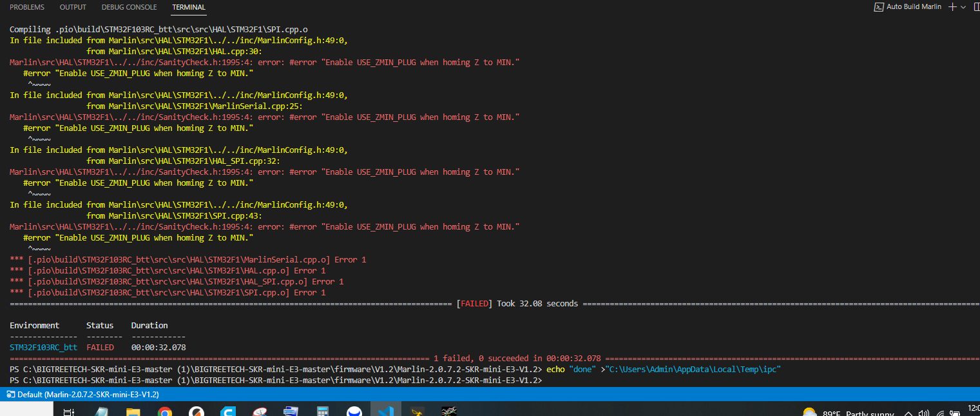
Task: Click the MarlinSerial.cpp.o Error 1 line
Action: 187,259
